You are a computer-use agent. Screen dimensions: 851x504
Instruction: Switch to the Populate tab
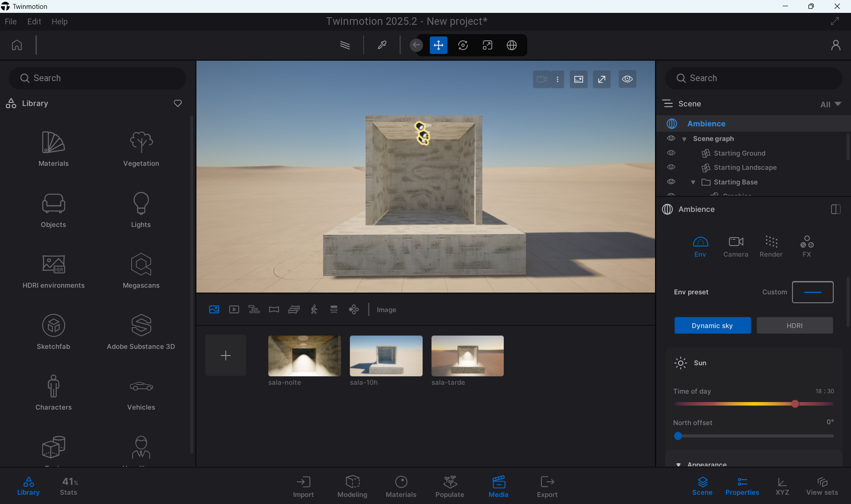[450, 486]
